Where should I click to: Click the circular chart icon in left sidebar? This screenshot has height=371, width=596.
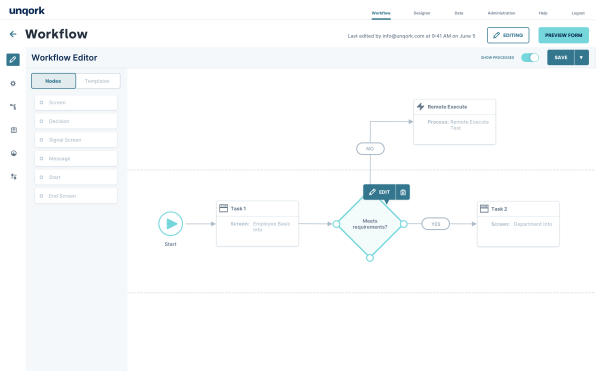coord(14,153)
